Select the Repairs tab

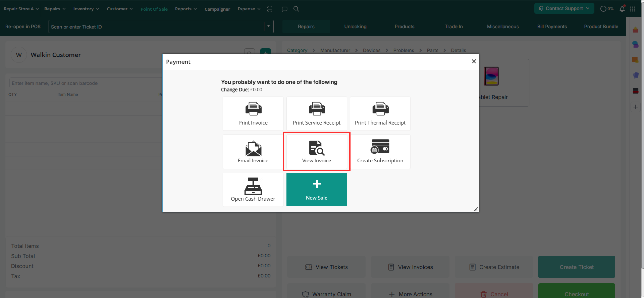[306, 27]
